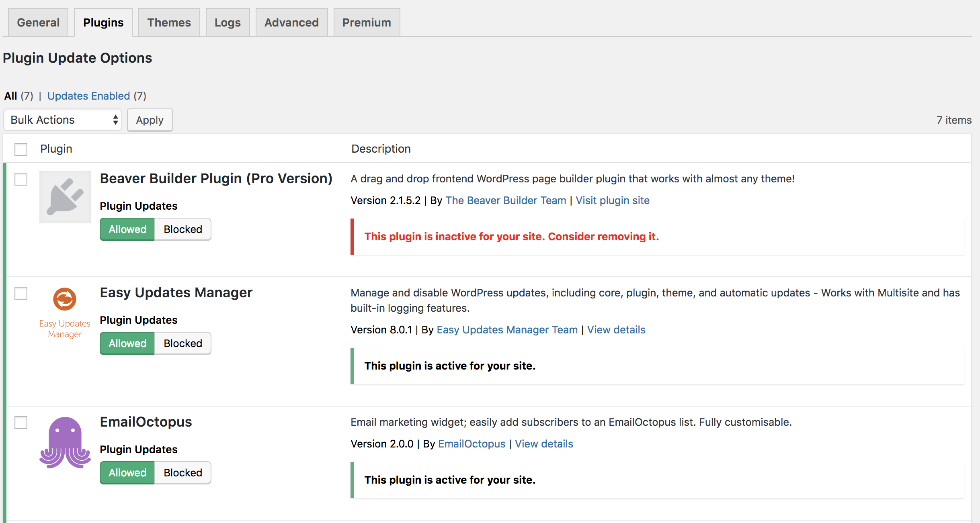Image resolution: width=980 pixels, height=523 pixels.
Task: Click the Plugin Update Options heading
Action: click(x=77, y=58)
